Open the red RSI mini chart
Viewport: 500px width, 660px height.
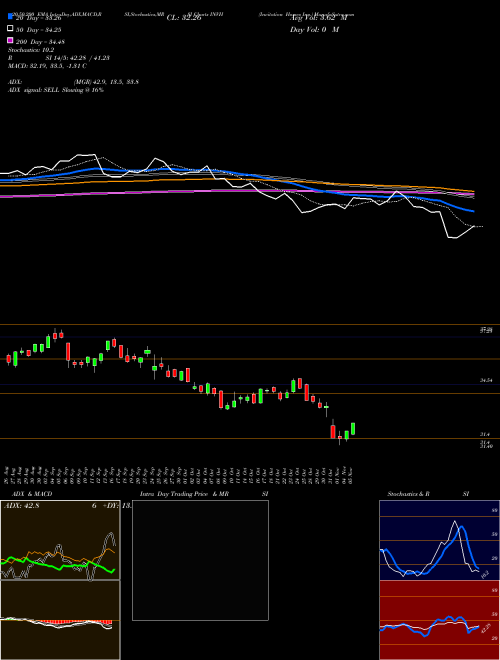click(439, 620)
